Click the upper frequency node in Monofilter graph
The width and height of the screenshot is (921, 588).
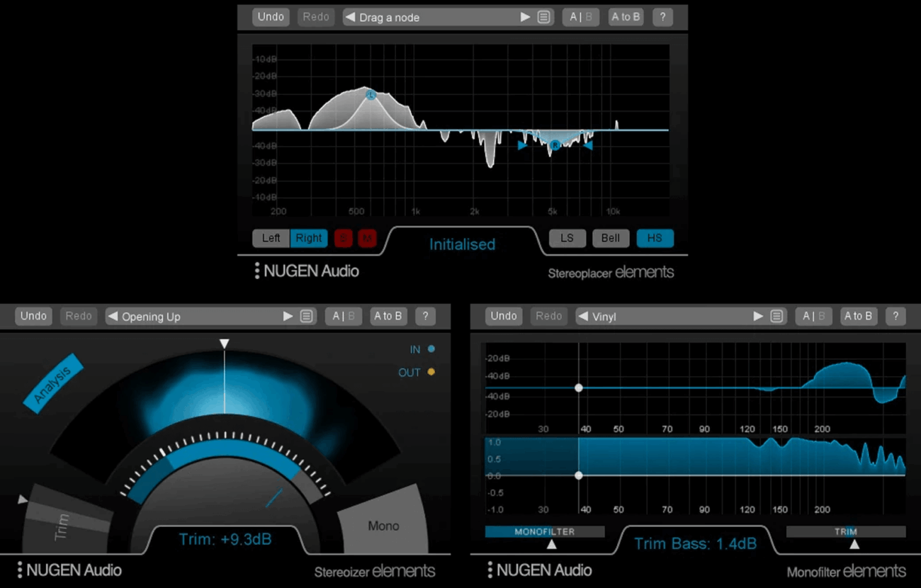[579, 388]
